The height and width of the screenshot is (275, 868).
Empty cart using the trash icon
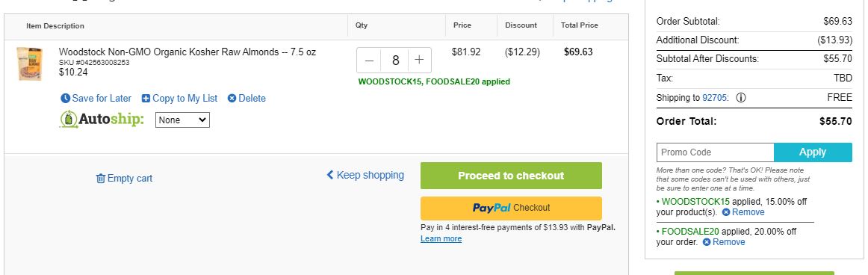(100, 178)
